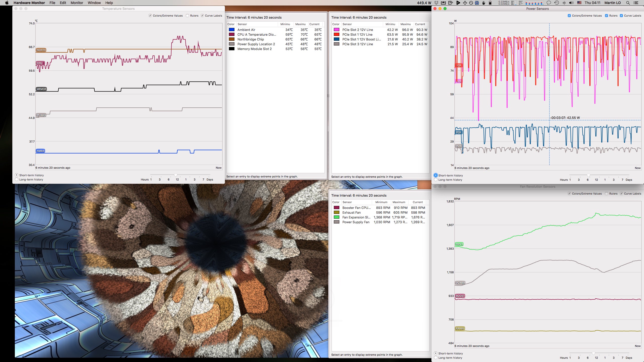Open the Time Machine menu bar icon
The width and height of the screenshot is (644, 362).
[556, 3]
